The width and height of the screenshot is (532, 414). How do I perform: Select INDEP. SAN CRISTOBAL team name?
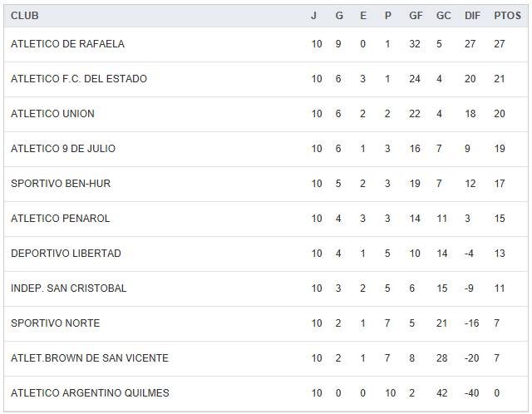[68, 288]
